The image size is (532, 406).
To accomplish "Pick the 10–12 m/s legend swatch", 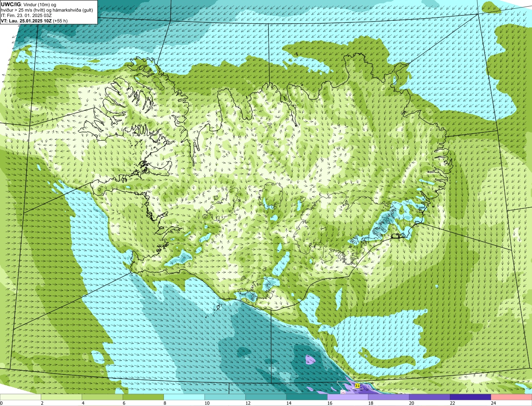I will (226, 397).
